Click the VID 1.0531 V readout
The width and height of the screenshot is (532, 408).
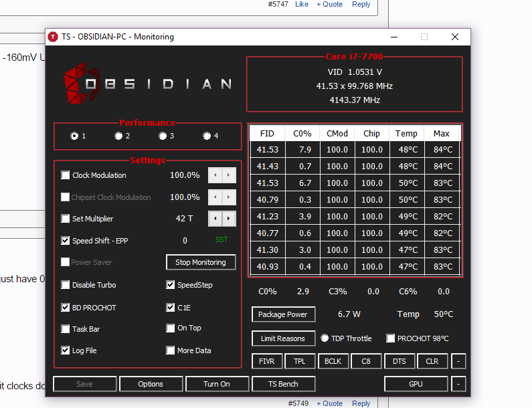pyautogui.click(x=355, y=72)
